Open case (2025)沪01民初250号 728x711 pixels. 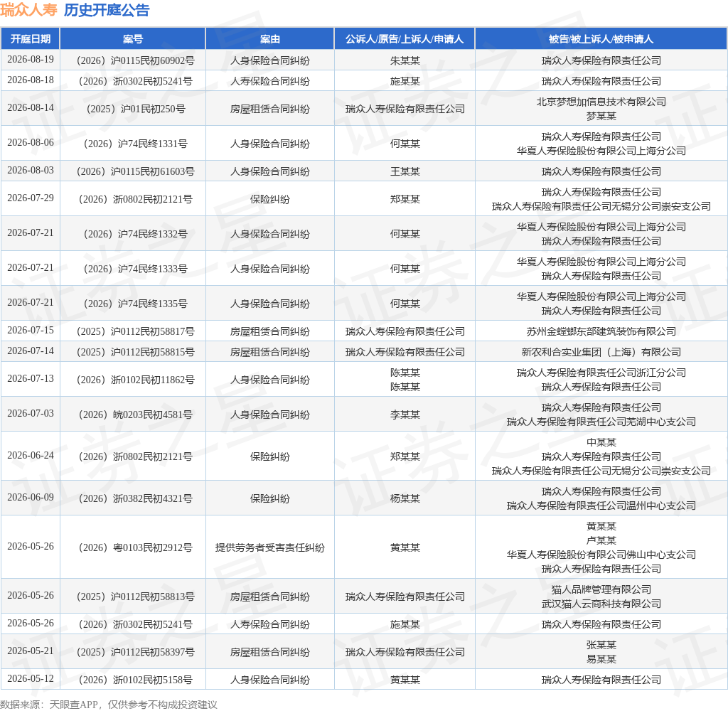(x=136, y=109)
